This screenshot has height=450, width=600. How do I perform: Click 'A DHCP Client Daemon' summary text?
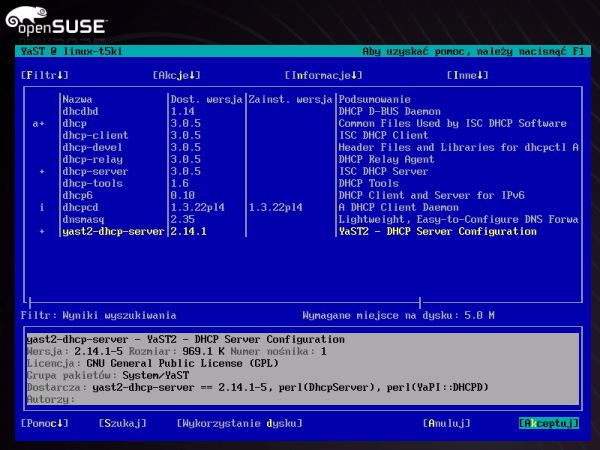398,207
